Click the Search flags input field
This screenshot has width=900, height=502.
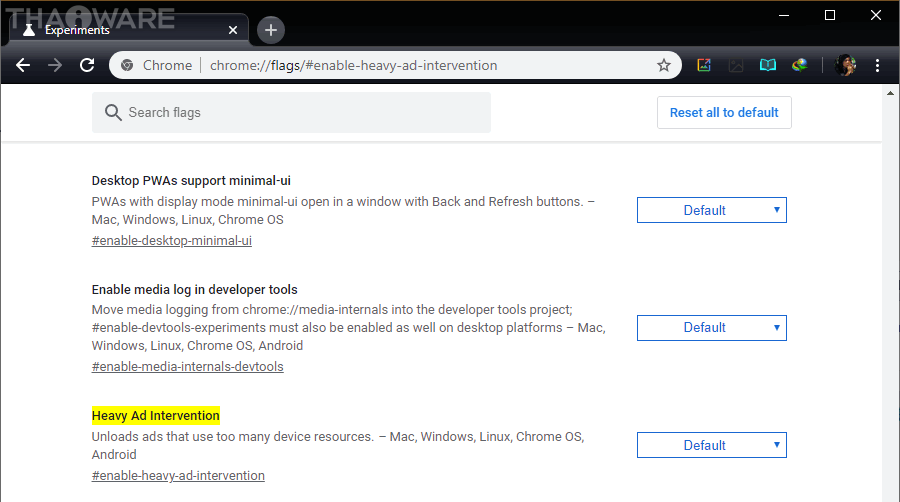(x=300, y=113)
